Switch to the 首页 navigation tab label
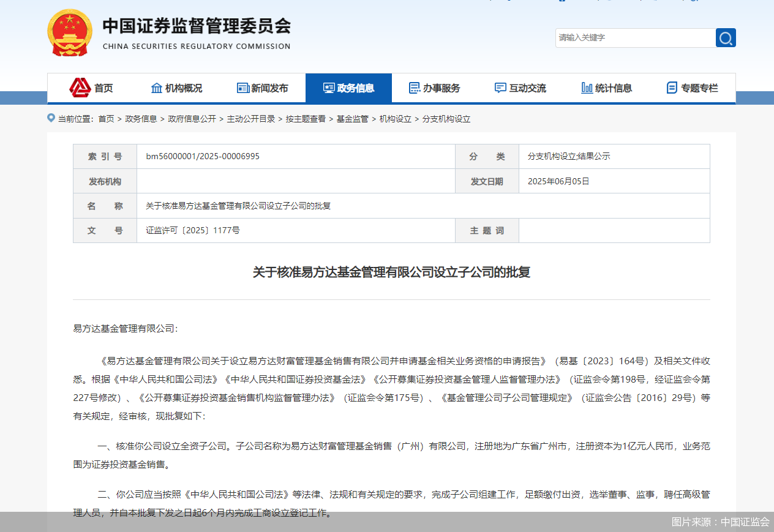Screen dimensions: 774x532 point(103,88)
